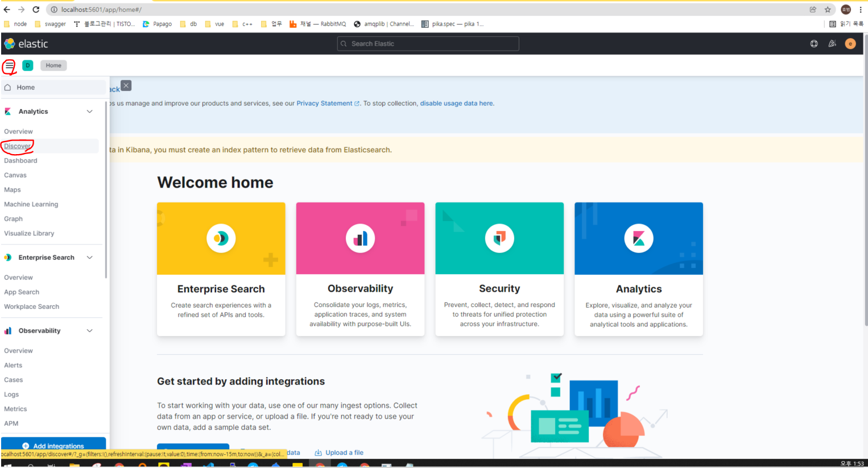Open Dashboard in side nav

click(20, 161)
